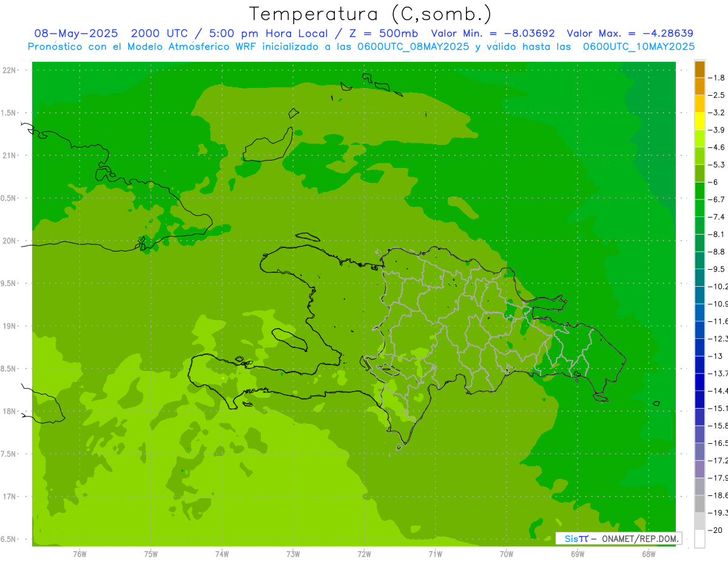This screenshot has height=562, width=728.
Task: Click the "-6.7" colorbar value
Action: [718, 199]
